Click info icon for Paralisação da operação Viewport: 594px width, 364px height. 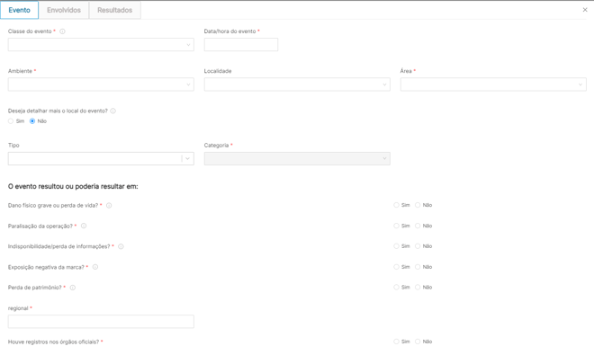point(84,226)
